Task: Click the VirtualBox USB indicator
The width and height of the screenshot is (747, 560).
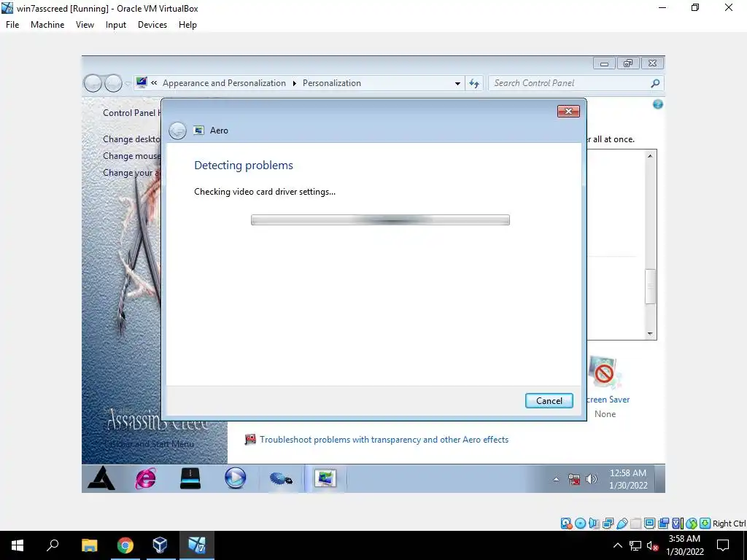Action: (622, 524)
